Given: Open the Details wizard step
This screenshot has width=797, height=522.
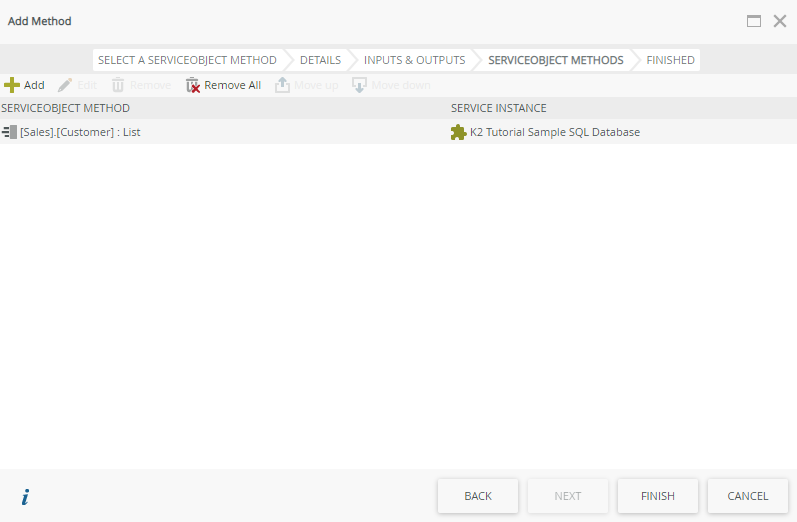Looking at the screenshot, I should pyautogui.click(x=320, y=60).
